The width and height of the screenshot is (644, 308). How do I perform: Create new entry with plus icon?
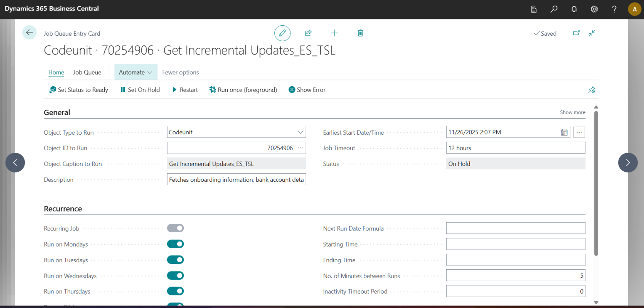(x=335, y=33)
